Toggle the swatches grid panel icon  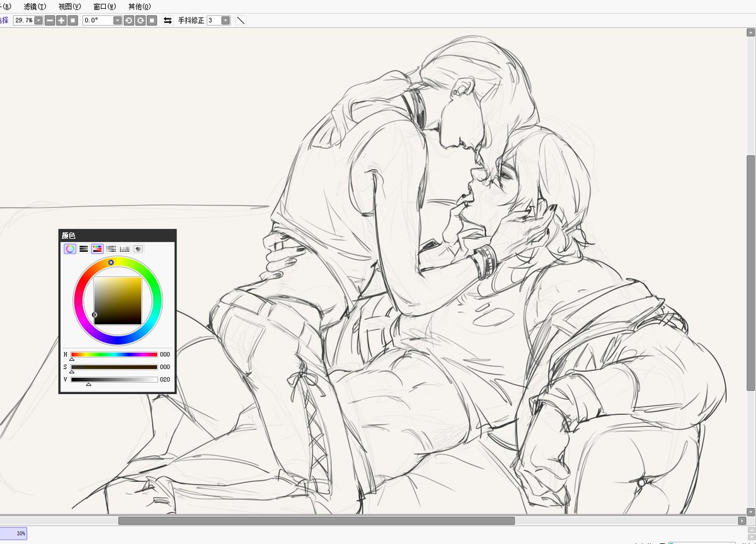tap(125, 249)
